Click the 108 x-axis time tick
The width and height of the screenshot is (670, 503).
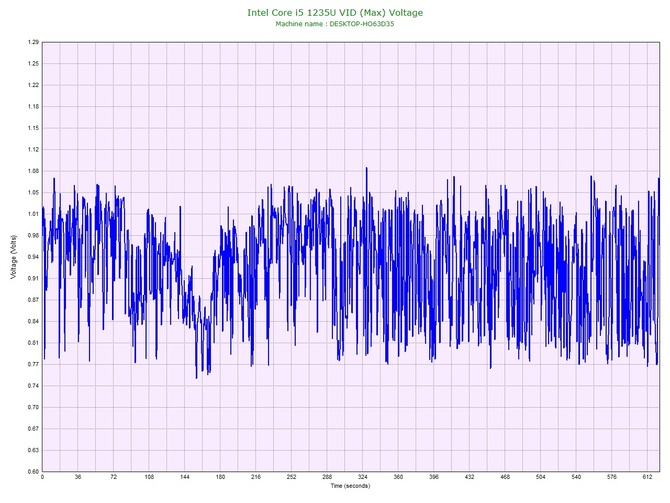(149, 477)
